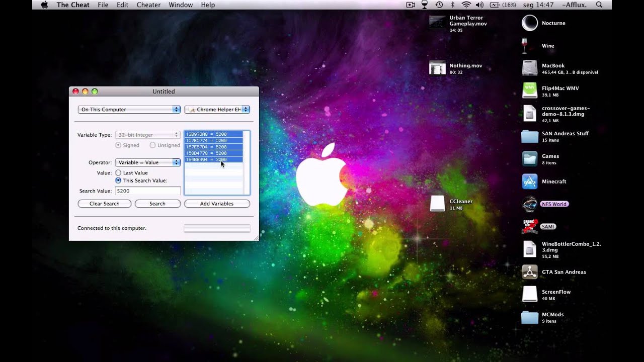This screenshot has height=362, width=644.
Task: Click the -Afflux. user menu
Action: point(575,5)
